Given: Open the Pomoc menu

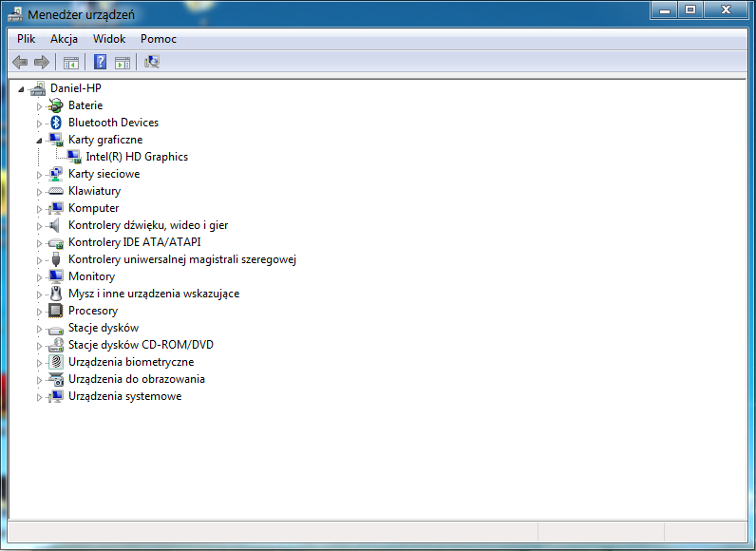Looking at the screenshot, I should click(x=159, y=39).
